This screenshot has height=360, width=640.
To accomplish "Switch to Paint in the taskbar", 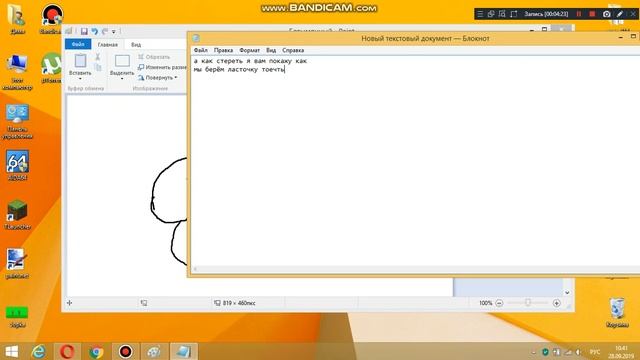I will [x=154, y=352].
